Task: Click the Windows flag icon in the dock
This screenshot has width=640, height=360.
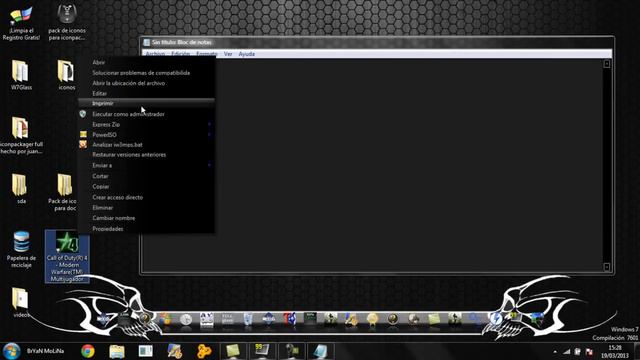Action: tap(165, 319)
